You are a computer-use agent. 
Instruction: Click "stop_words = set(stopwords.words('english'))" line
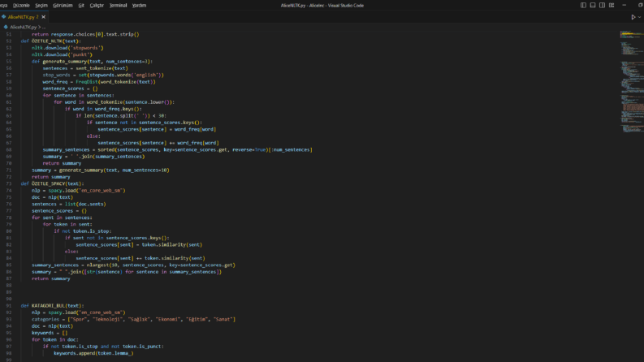103,75
